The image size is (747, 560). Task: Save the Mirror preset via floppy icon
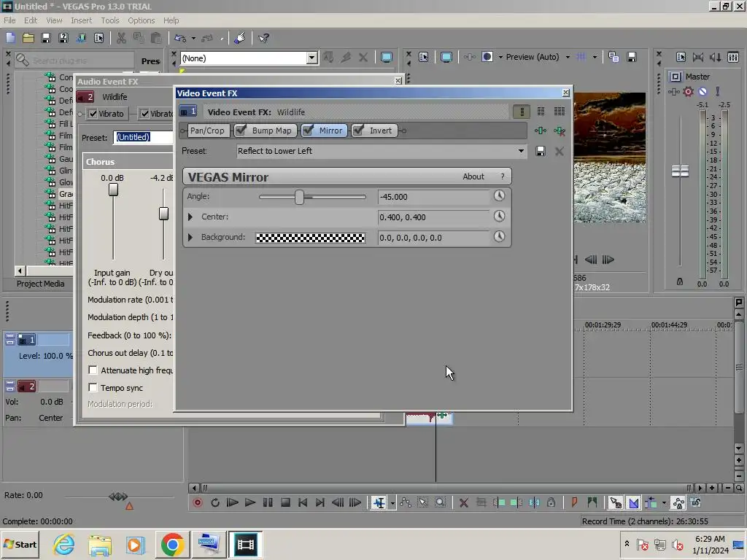coord(541,152)
